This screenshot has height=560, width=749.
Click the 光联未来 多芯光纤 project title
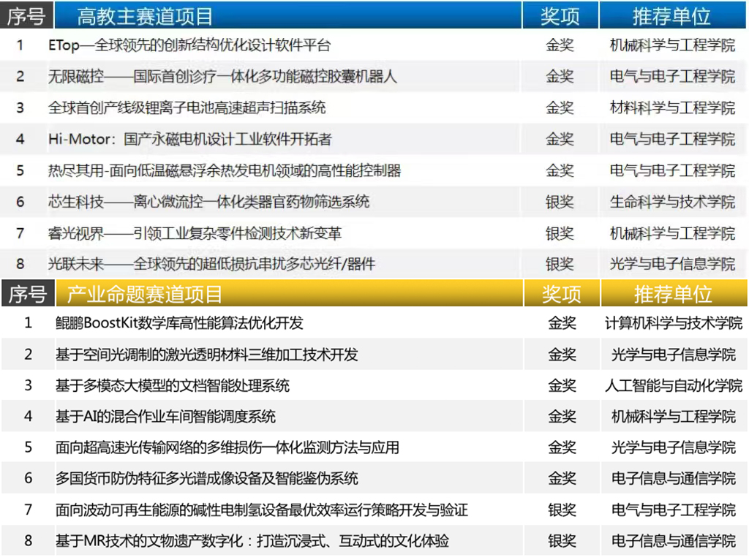tap(211, 264)
